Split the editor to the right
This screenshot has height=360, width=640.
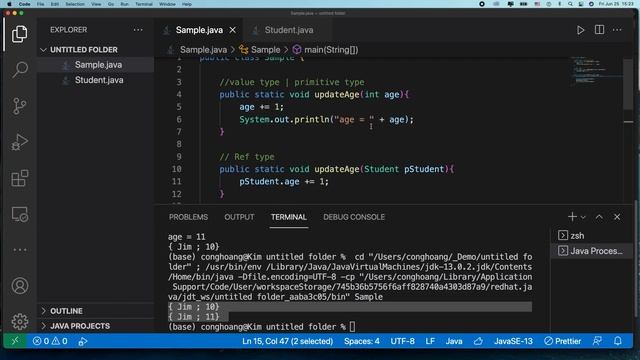599,30
